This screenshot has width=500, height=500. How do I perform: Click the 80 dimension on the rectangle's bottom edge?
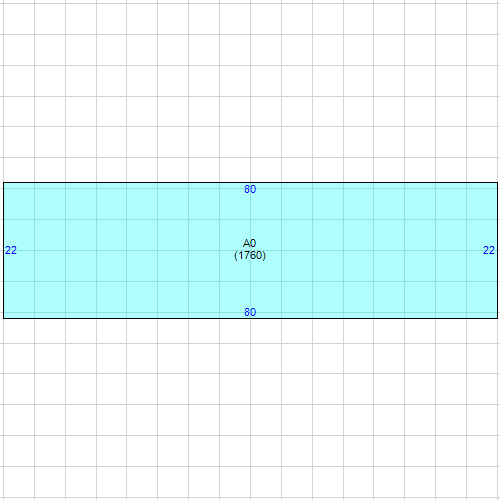tap(250, 312)
